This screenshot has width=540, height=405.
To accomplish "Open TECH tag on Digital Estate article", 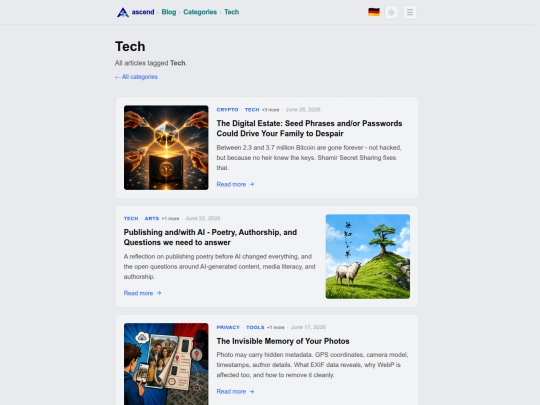I will tap(252, 110).
